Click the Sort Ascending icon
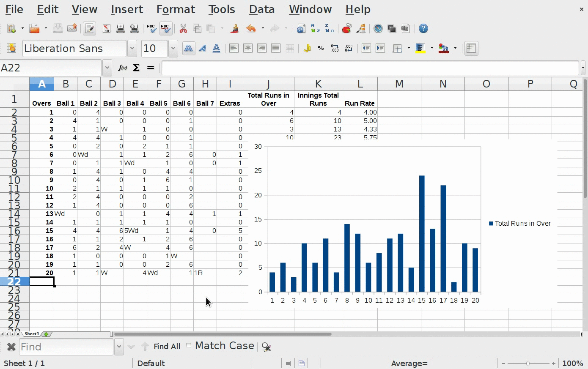588x369 pixels. click(315, 28)
